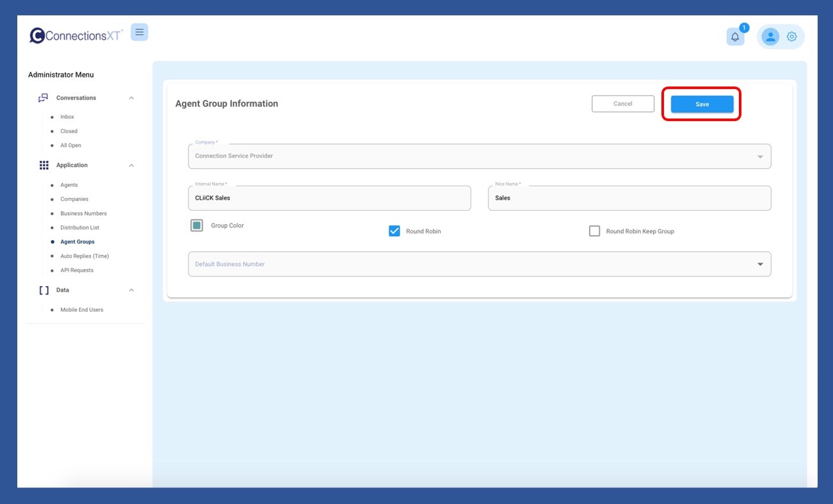This screenshot has width=833, height=504.
Task: Open the settings gear icon
Action: tap(792, 37)
